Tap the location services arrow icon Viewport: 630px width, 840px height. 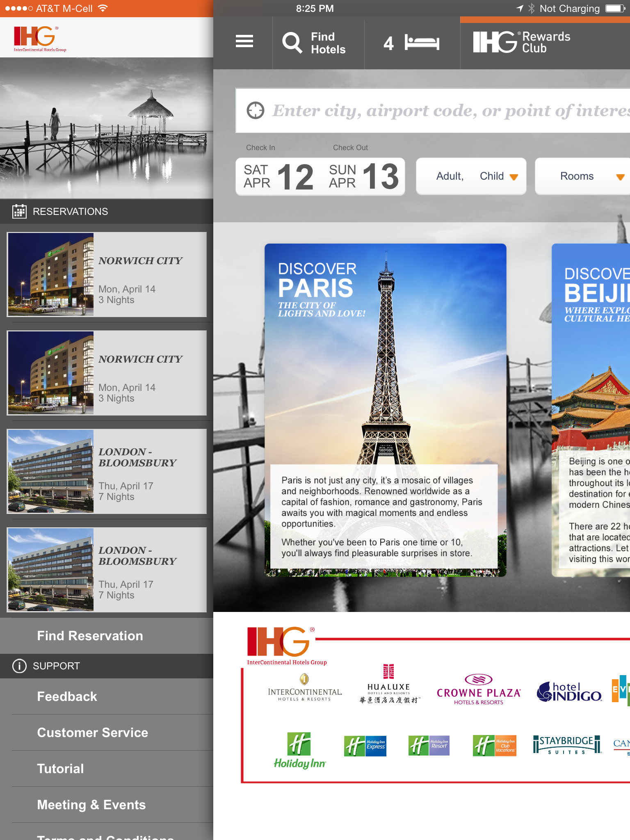tap(520, 8)
